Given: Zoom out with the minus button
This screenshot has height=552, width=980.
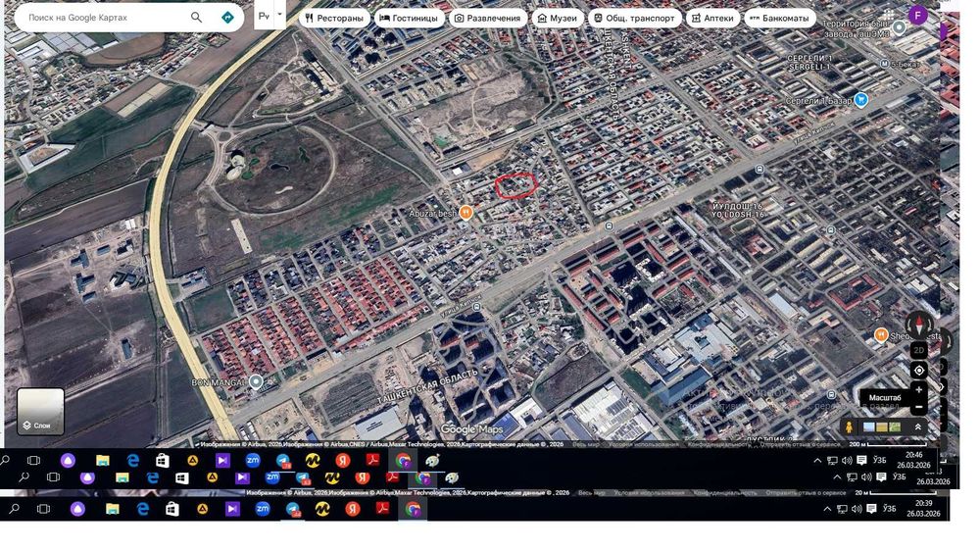Looking at the screenshot, I should pyautogui.click(x=919, y=407).
